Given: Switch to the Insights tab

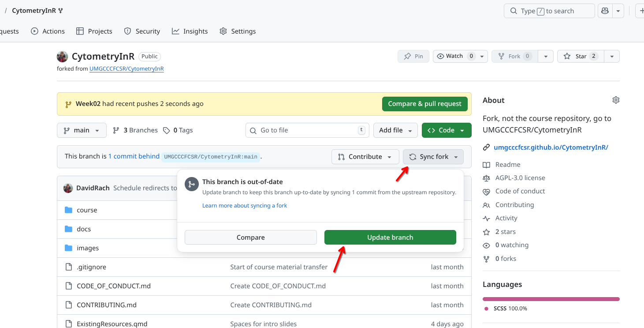Looking at the screenshot, I should tap(190, 31).
